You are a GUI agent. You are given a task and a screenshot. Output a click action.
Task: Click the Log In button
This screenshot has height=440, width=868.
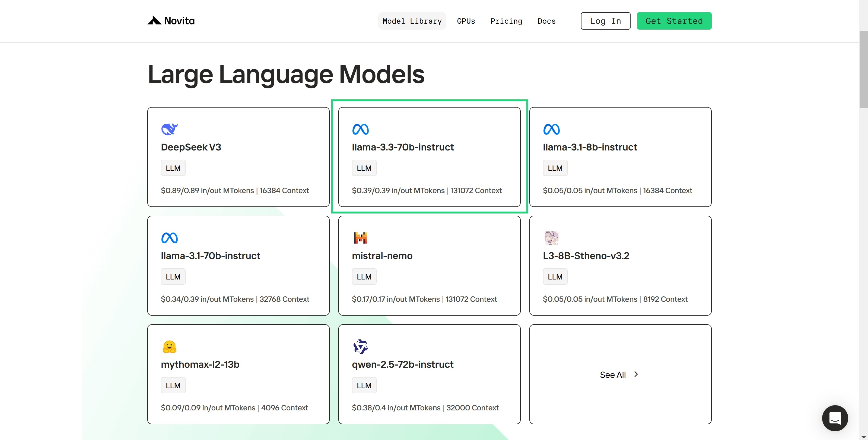(x=605, y=21)
